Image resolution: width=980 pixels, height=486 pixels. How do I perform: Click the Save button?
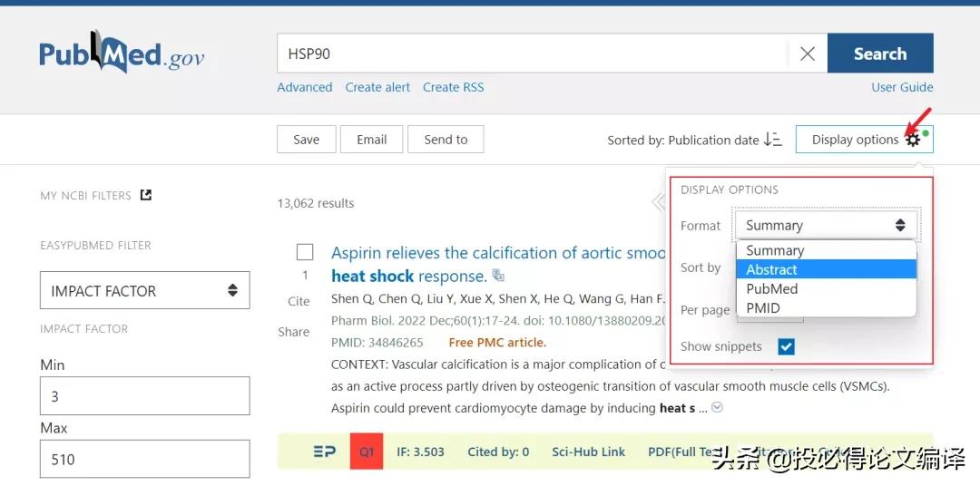pos(307,140)
